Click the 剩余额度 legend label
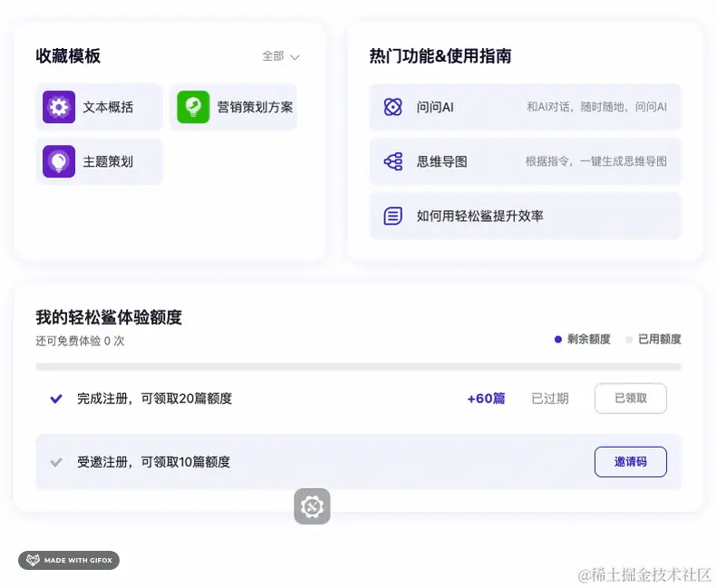 coord(589,340)
